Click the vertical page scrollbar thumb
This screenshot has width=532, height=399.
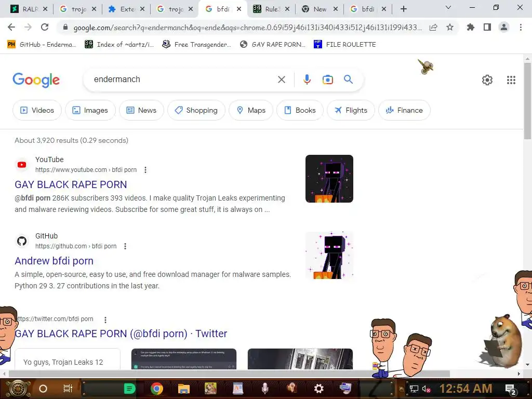click(527, 101)
